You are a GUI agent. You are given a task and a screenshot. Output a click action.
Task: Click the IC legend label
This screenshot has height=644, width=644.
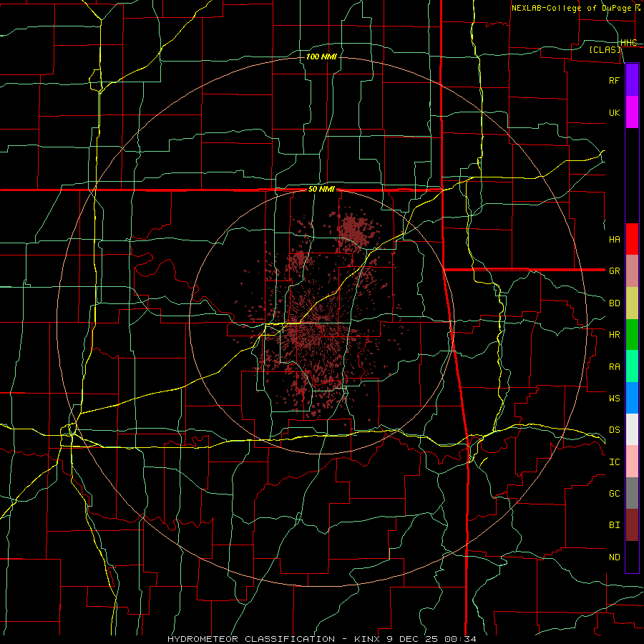(x=615, y=462)
